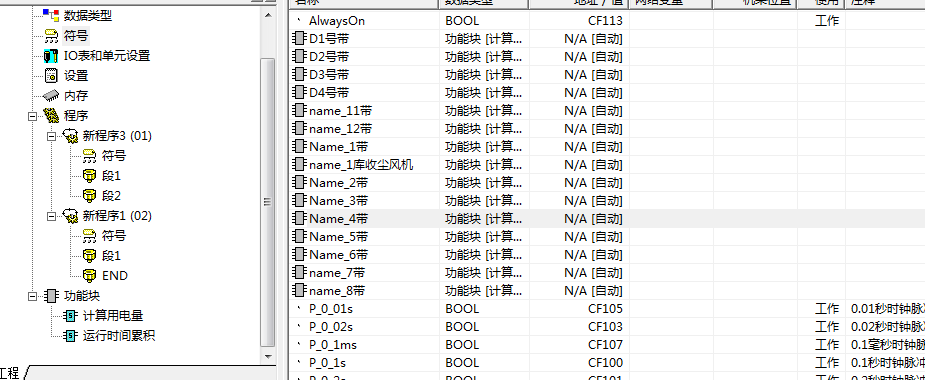925x380 pixels.
Task: Select the Name_4带 symbol row
Action: pyautogui.click(x=607, y=219)
